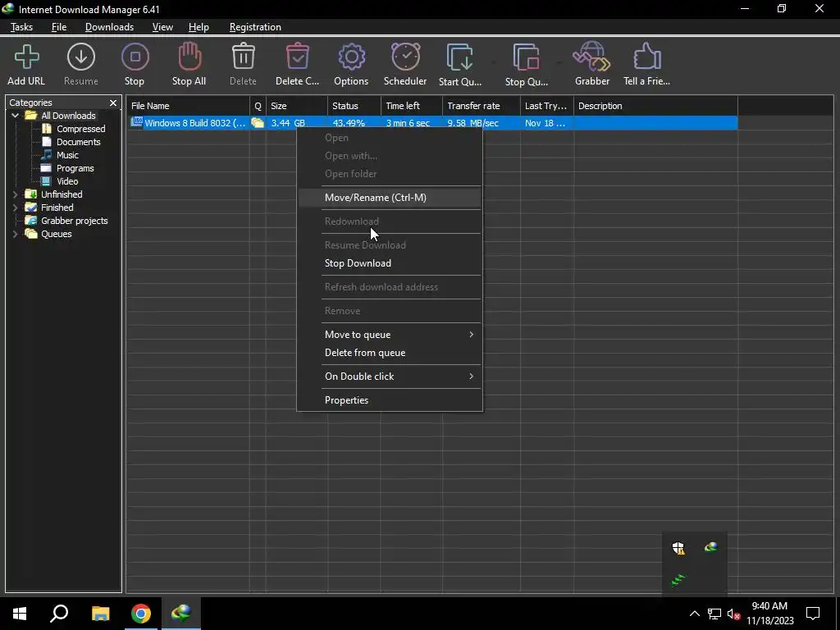Close the Categories panel
This screenshot has width=840, height=630.
pyautogui.click(x=113, y=103)
